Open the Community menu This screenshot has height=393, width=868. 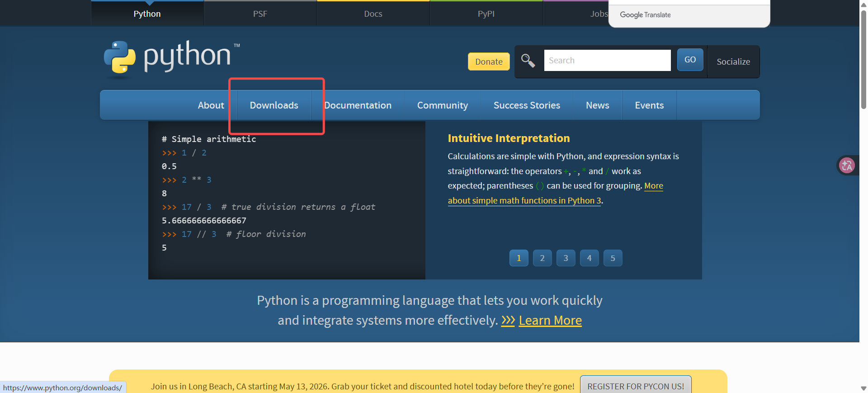pos(442,105)
